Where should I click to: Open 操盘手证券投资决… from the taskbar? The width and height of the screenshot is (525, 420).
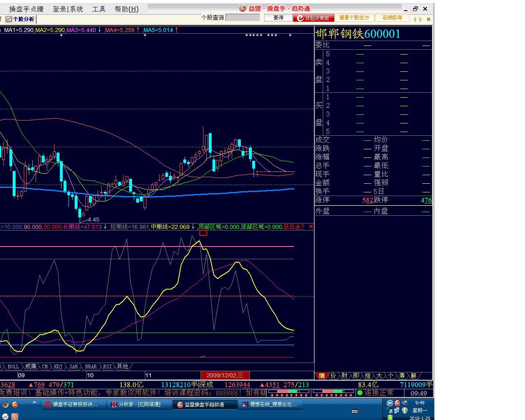point(73,404)
